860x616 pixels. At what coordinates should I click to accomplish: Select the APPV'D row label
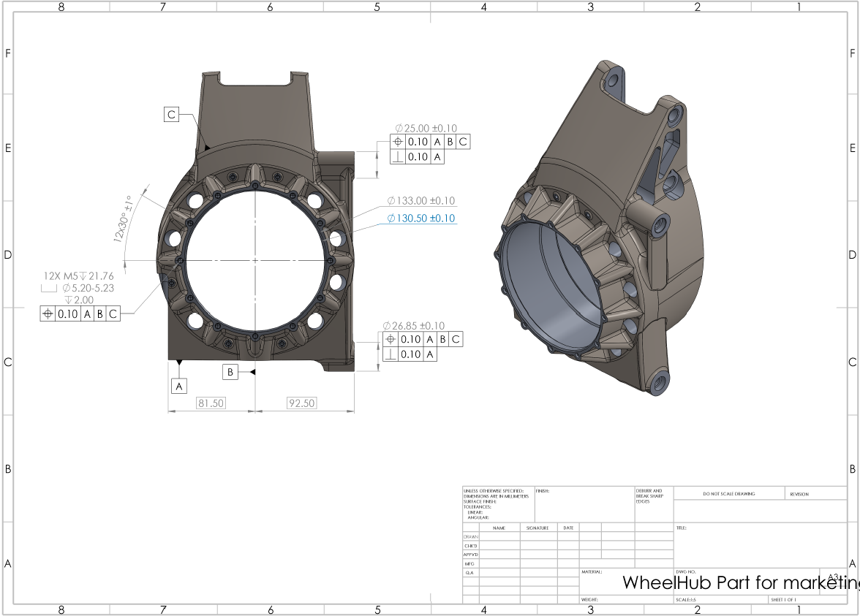[471, 555]
